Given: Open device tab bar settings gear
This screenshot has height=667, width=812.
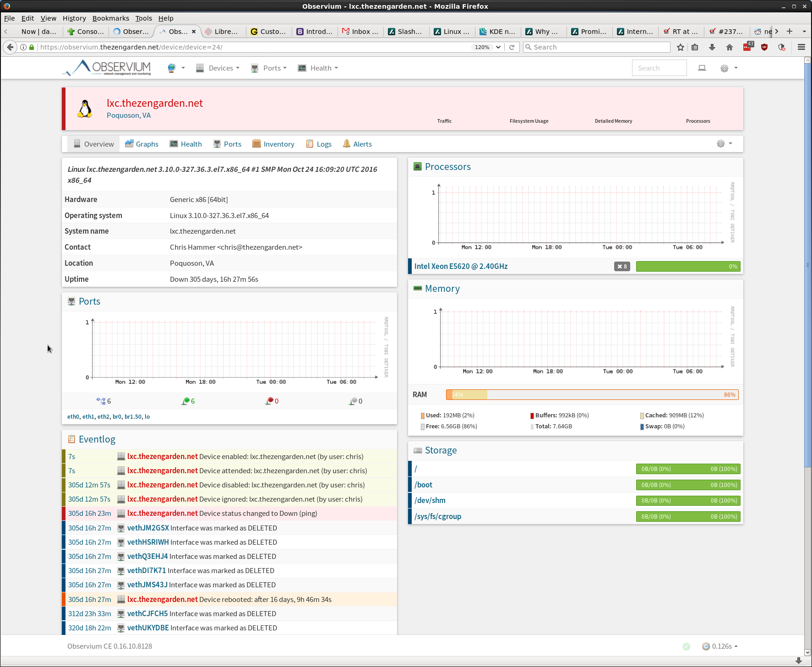Looking at the screenshot, I should (721, 144).
